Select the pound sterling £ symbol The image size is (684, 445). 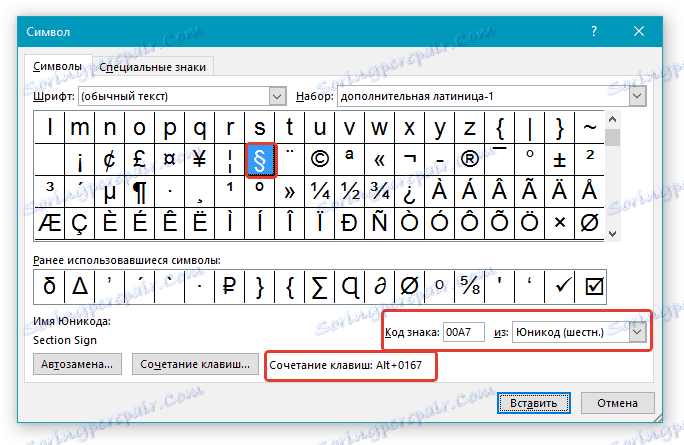click(139, 160)
